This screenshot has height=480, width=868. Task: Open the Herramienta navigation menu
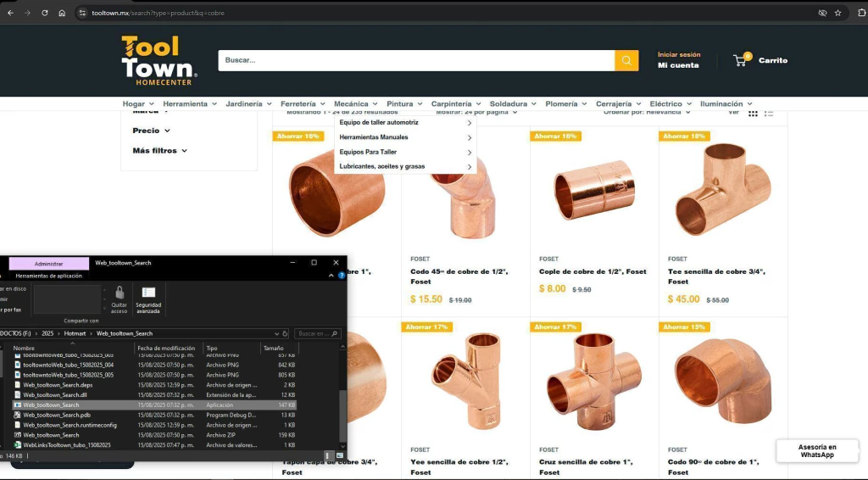[x=190, y=103]
